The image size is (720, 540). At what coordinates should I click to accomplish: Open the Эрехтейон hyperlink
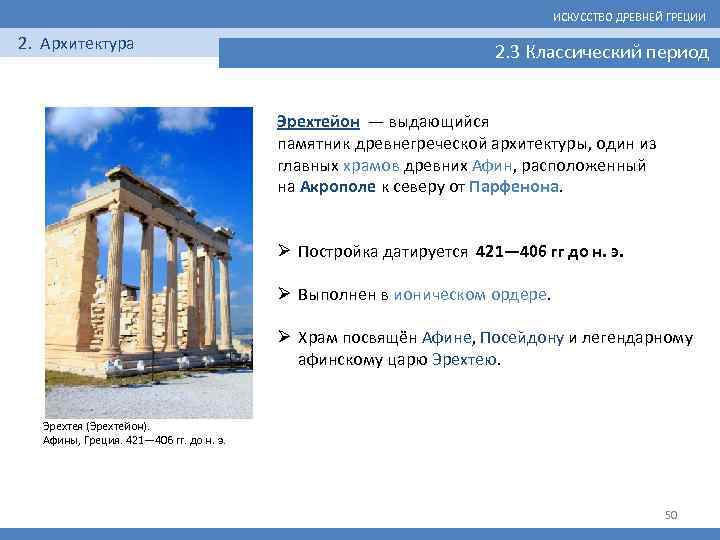pos(318,122)
